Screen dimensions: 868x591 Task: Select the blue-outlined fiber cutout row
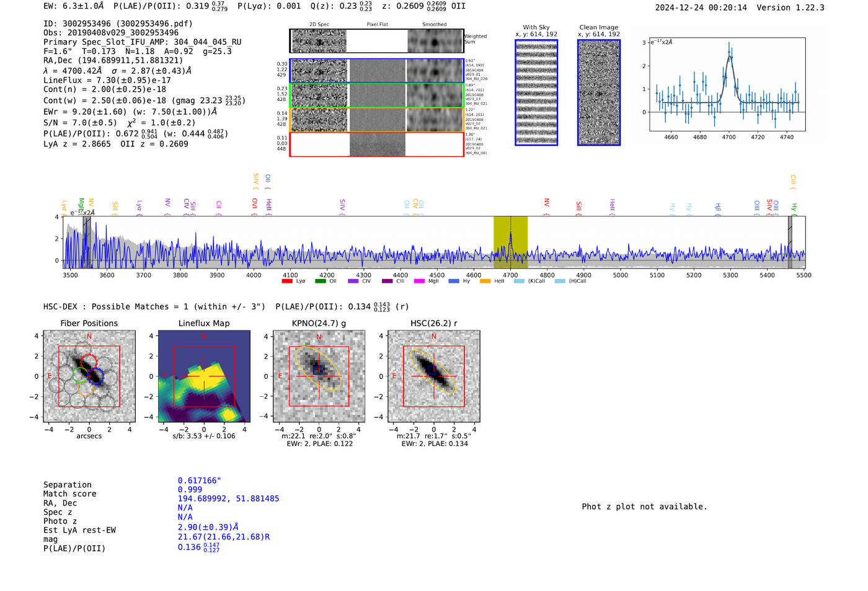(377, 71)
